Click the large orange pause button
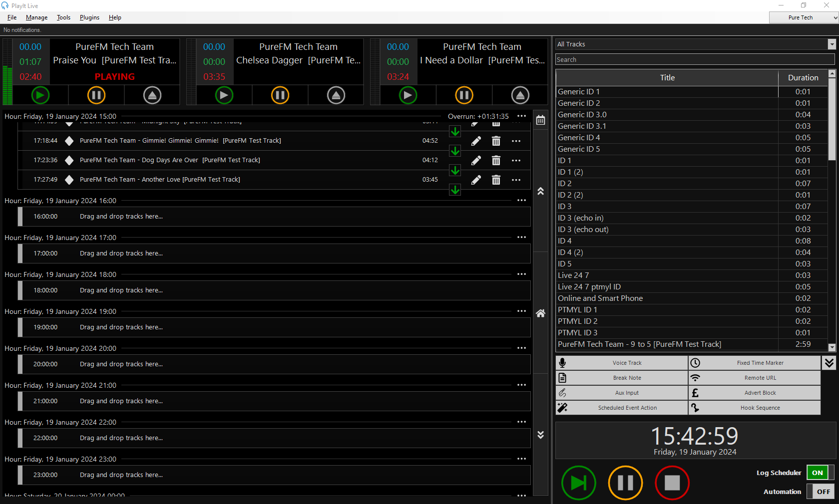 625,483
